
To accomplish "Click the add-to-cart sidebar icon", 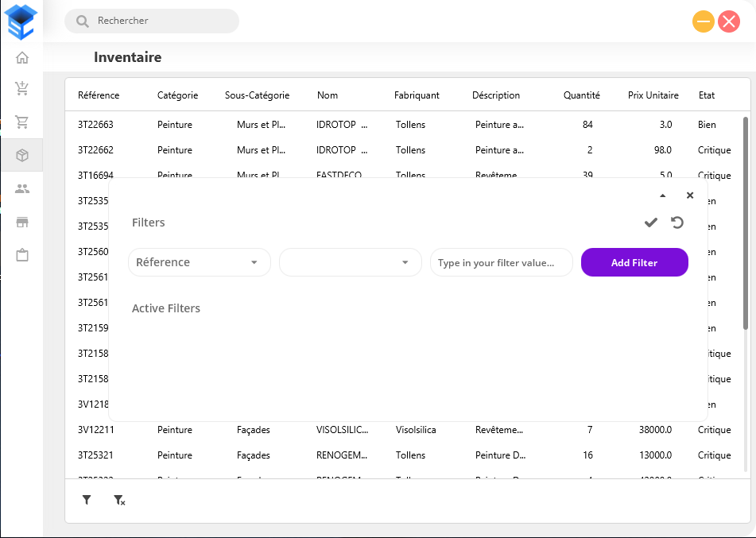I will coord(22,89).
